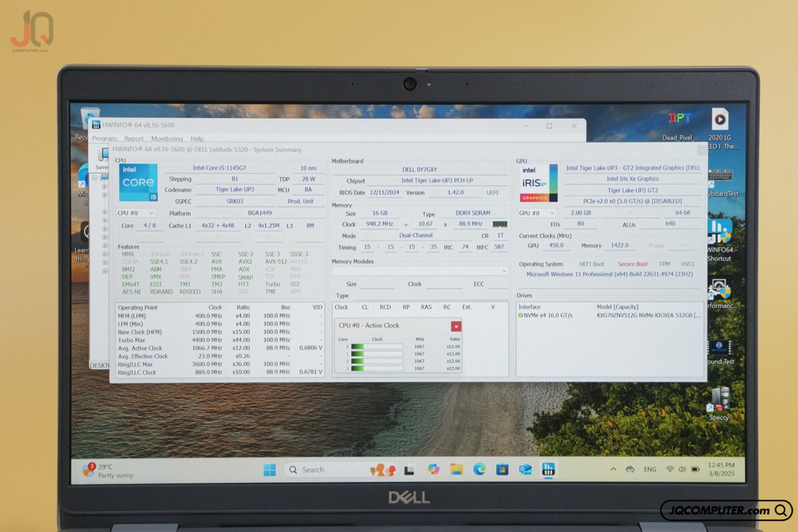Open the GPU #0 selector dropdown

537,213
